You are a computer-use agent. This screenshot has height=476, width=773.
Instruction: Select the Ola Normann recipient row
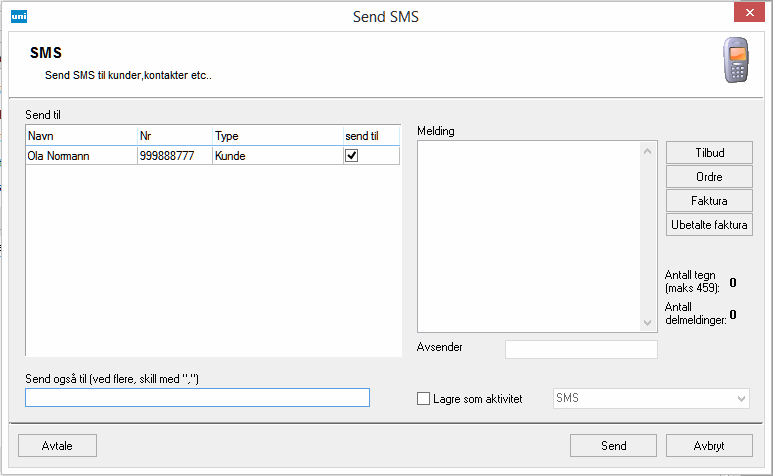[x=80, y=156]
